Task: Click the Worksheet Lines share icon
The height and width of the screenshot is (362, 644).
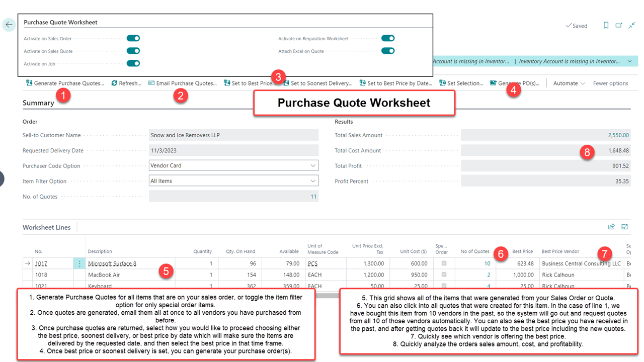Action: 611,227
